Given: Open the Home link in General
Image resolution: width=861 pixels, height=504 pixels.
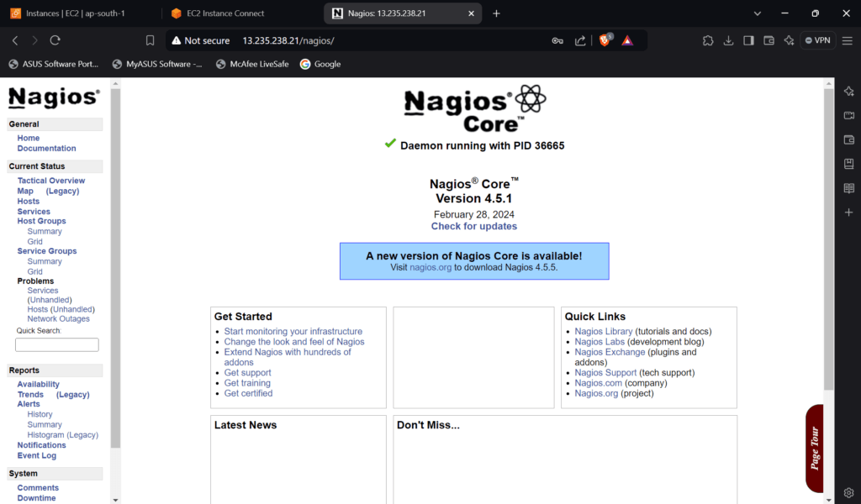Looking at the screenshot, I should 28,139.
